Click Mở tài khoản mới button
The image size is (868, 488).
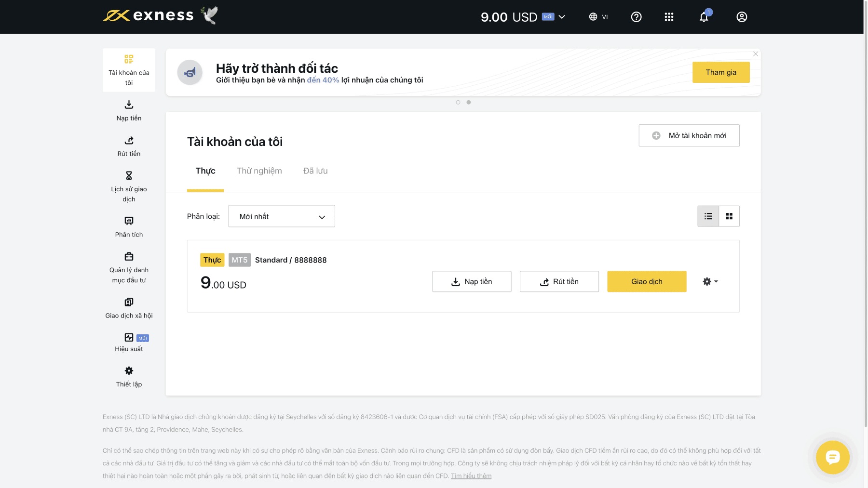coord(689,135)
